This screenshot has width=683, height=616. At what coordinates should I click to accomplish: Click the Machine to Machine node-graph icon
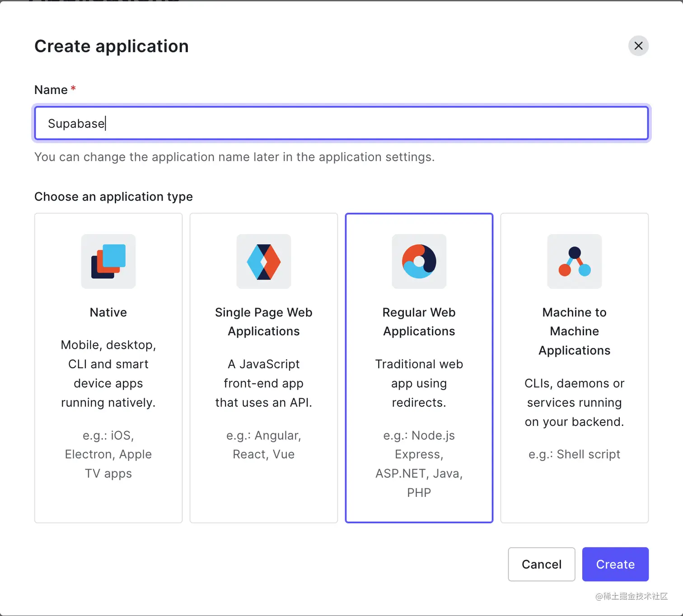click(x=574, y=261)
